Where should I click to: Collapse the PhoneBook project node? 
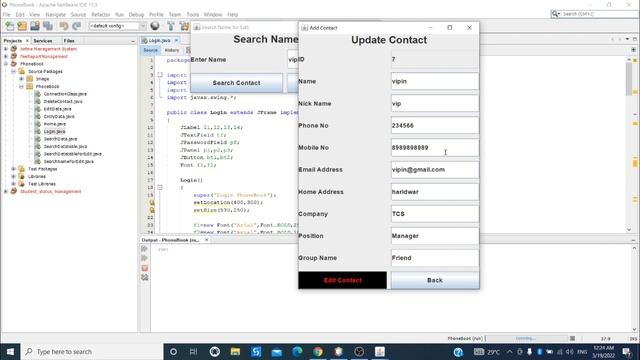(6, 64)
